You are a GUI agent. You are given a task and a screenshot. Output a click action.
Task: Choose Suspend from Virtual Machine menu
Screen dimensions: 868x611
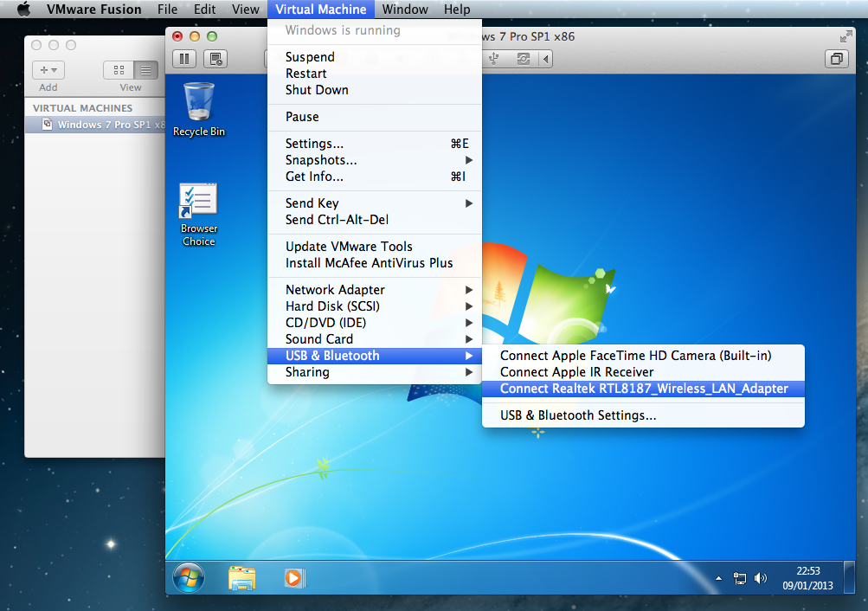click(310, 57)
